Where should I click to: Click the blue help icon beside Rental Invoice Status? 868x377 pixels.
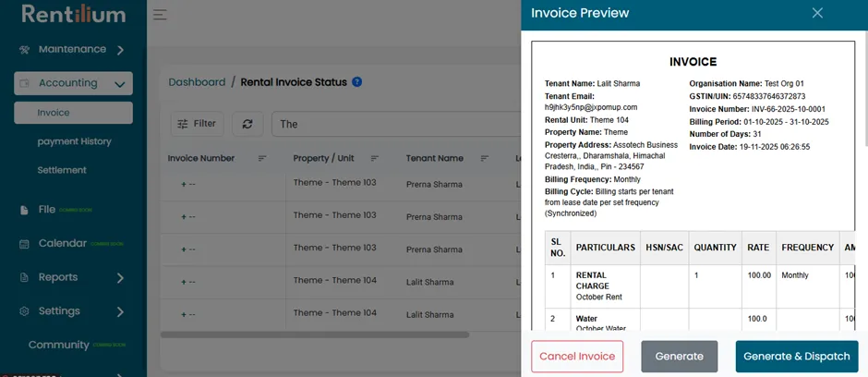pyautogui.click(x=357, y=82)
